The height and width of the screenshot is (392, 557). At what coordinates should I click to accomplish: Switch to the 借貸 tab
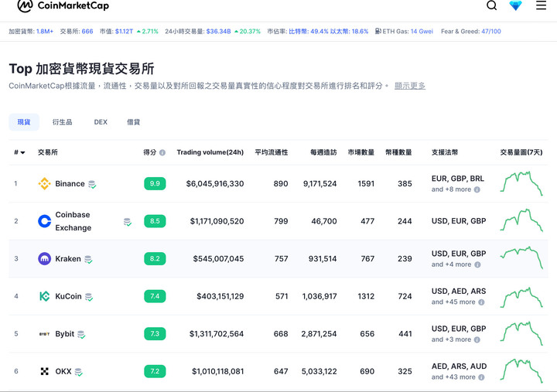click(133, 122)
